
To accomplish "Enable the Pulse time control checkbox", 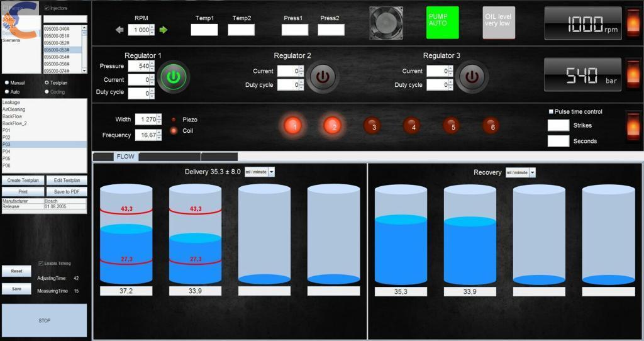I will click(551, 112).
